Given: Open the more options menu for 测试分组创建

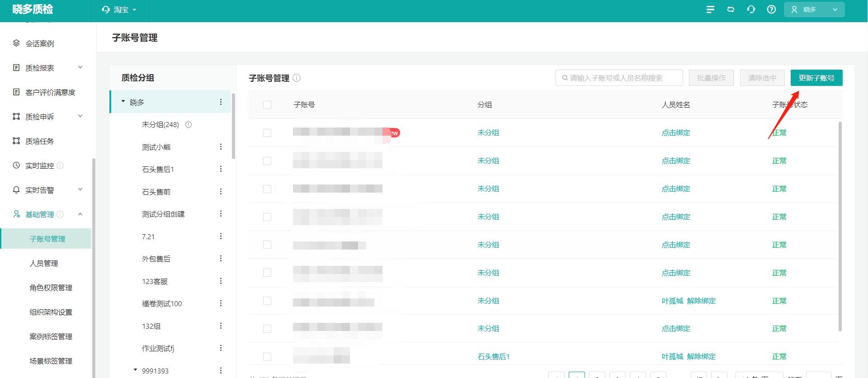Looking at the screenshot, I should [221, 213].
